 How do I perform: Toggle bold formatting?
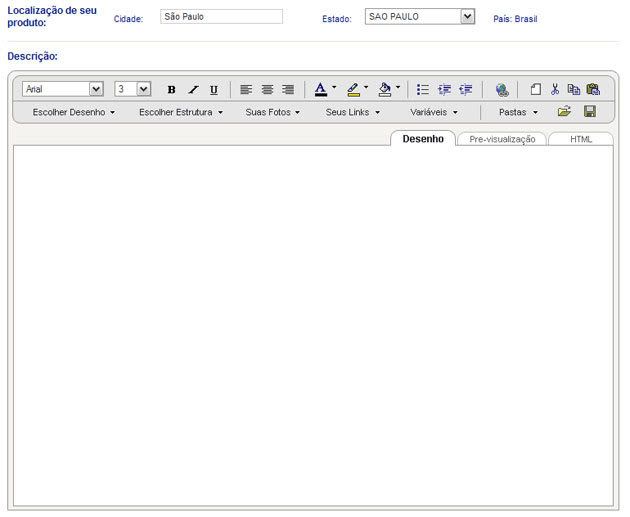[x=171, y=89]
